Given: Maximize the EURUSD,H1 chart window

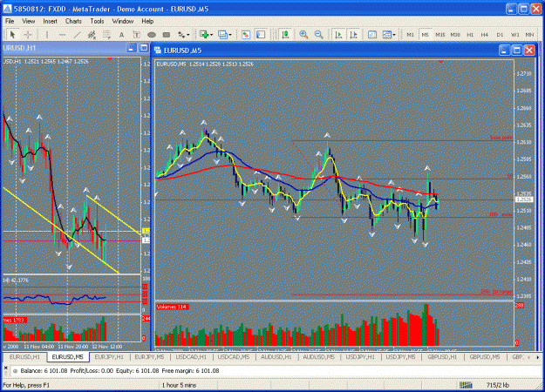Looking at the screenshot, I should (144, 48).
